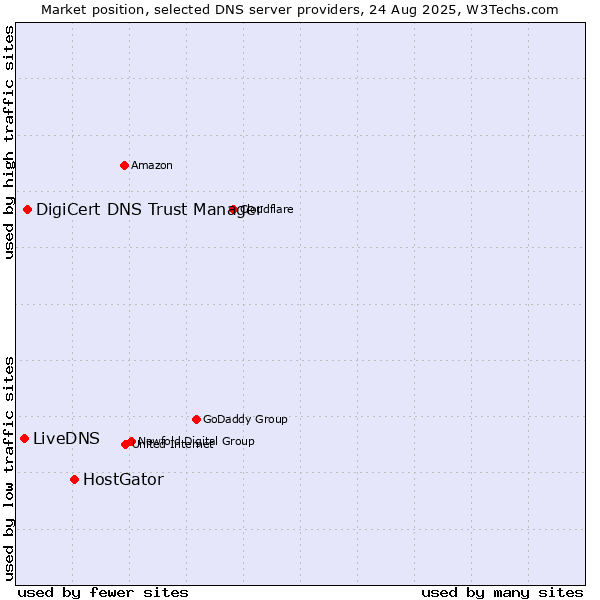
Task: Click the DigiCert DNS Trust Manager data point
Action: coord(28,210)
